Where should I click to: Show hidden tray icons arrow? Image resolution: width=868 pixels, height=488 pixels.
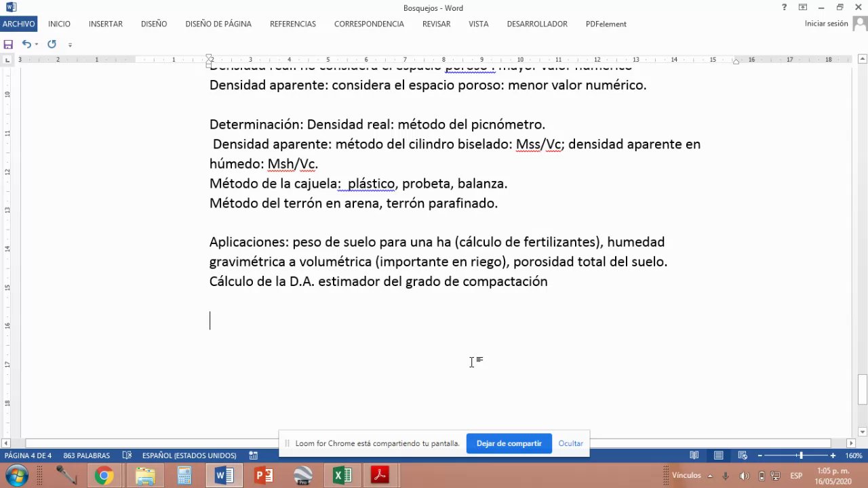coord(711,476)
